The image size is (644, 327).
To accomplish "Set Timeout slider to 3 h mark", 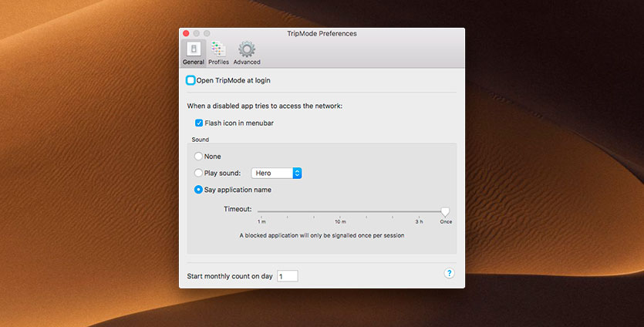I will [419, 211].
